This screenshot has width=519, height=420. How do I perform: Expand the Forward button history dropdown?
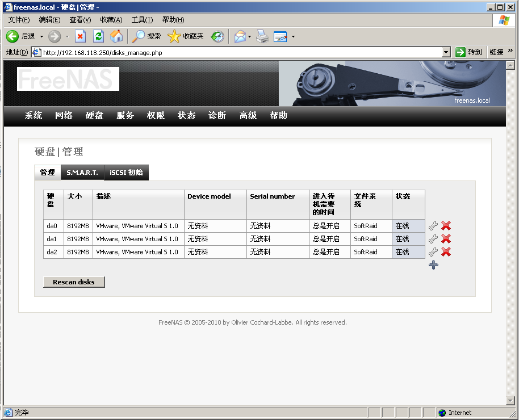click(x=67, y=36)
